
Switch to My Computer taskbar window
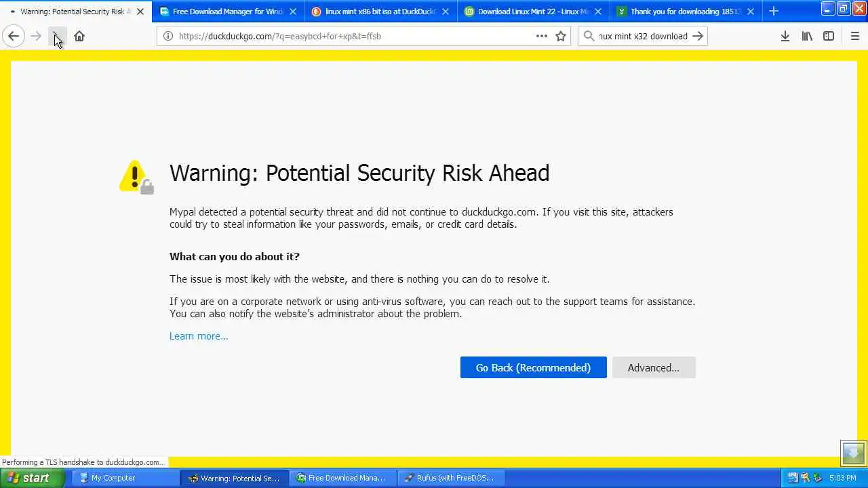coord(125,478)
